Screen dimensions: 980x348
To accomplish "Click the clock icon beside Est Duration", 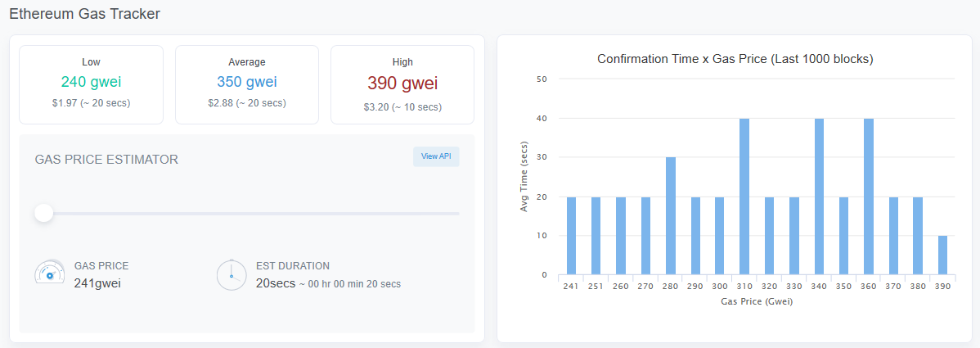I will pos(232,275).
